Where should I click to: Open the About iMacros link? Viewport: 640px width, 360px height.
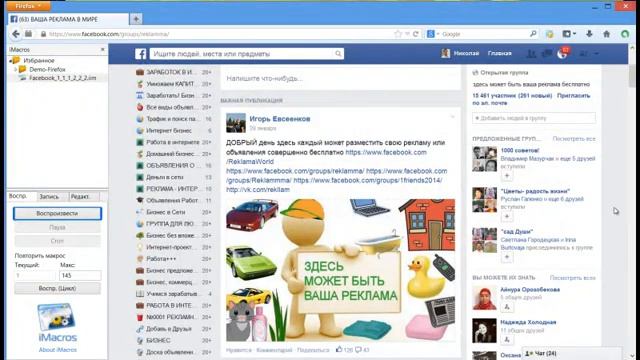click(x=58, y=350)
